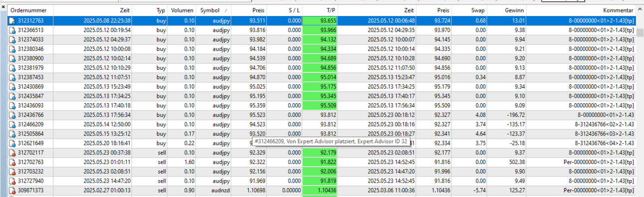Click the green T/P cell 93.655
The width and height of the screenshot is (644, 197).
coord(321,20)
